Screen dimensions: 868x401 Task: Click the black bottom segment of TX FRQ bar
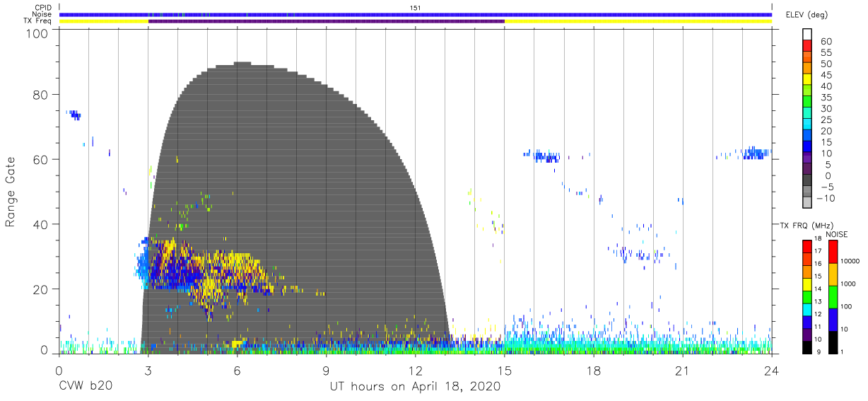[x=807, y=346]
